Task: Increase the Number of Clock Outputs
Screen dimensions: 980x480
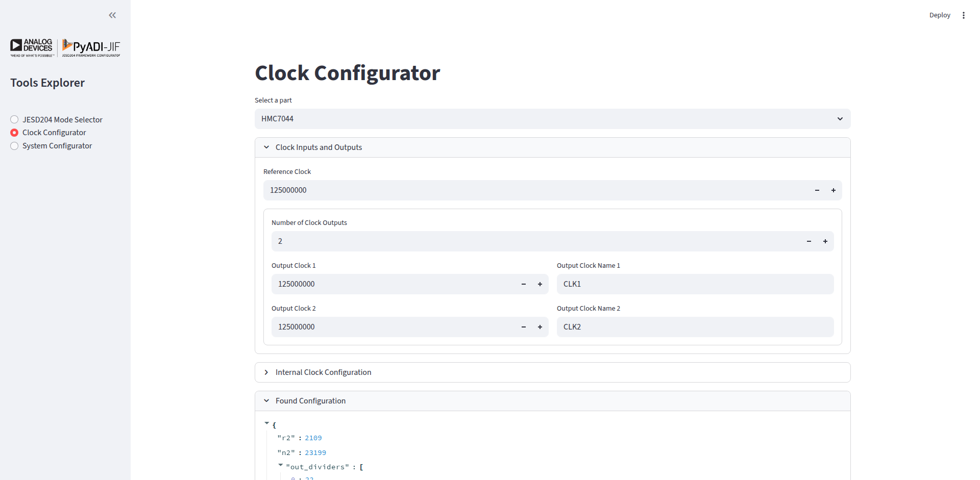Action: click(825, 241)
